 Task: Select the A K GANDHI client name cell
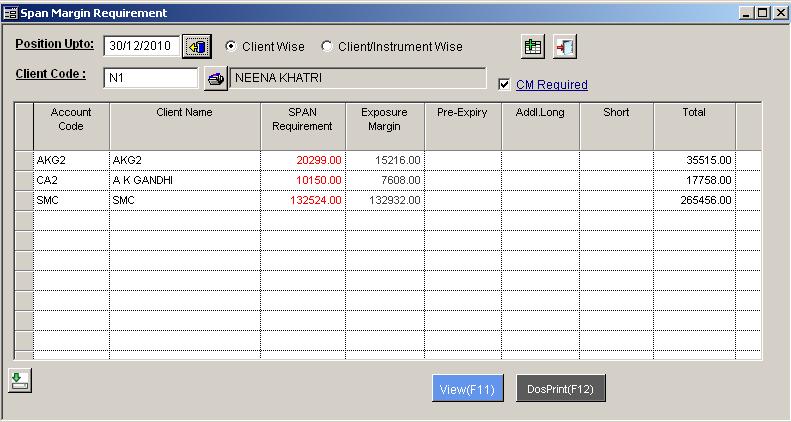point(184,180)
